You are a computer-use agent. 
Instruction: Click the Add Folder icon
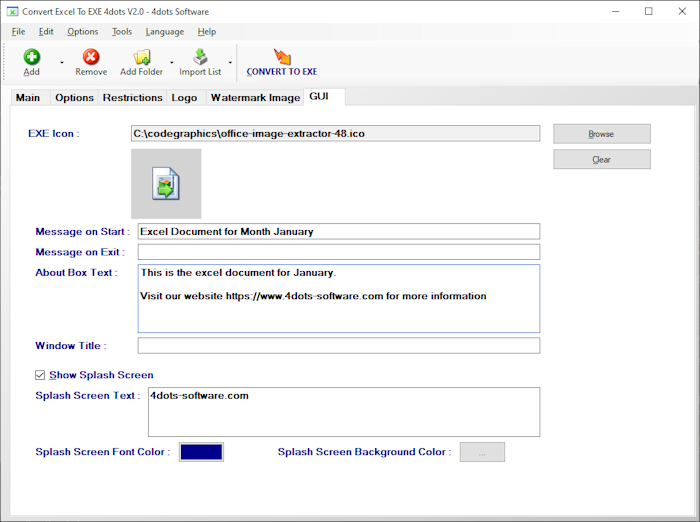(x=141, y=57)
